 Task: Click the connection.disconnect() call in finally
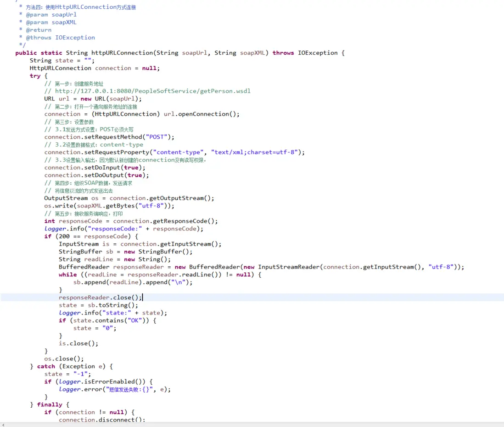click(101, 420)
